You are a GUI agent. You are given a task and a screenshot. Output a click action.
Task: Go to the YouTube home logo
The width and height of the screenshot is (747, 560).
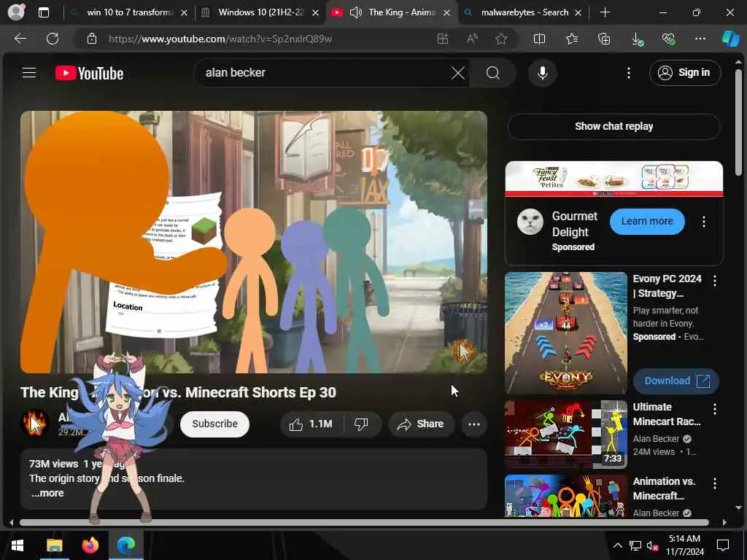(89, 73)
